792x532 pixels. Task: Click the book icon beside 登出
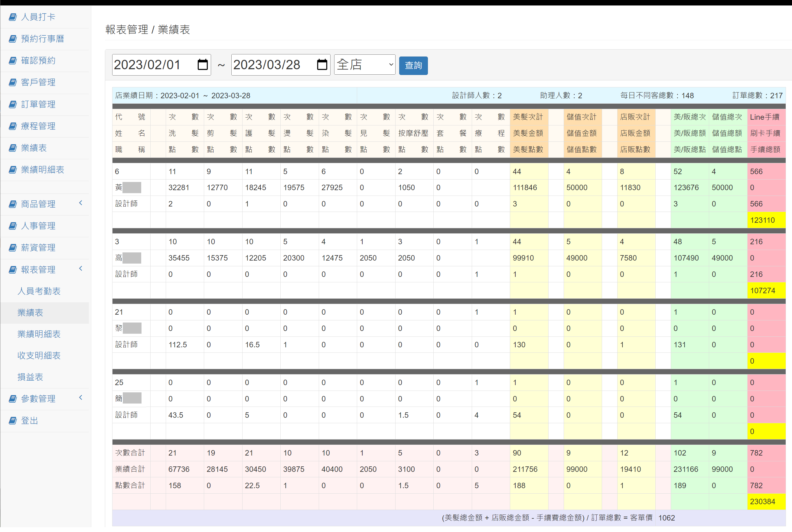coord(13,421)
